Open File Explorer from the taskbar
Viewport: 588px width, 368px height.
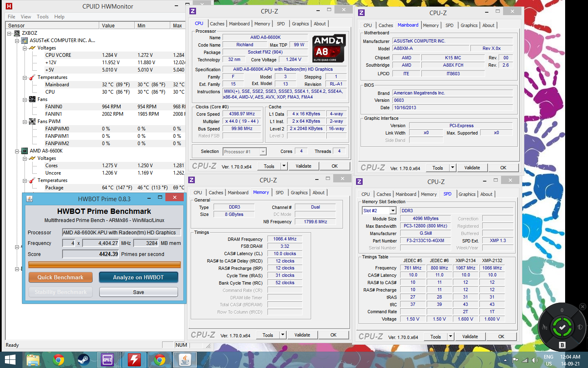33,360
